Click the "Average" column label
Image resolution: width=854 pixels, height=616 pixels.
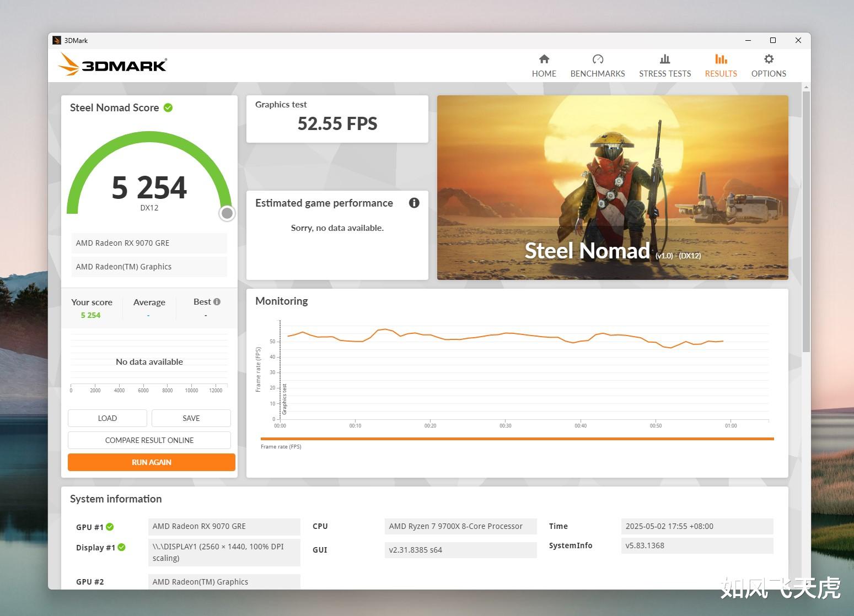click(x=149, y=302)
